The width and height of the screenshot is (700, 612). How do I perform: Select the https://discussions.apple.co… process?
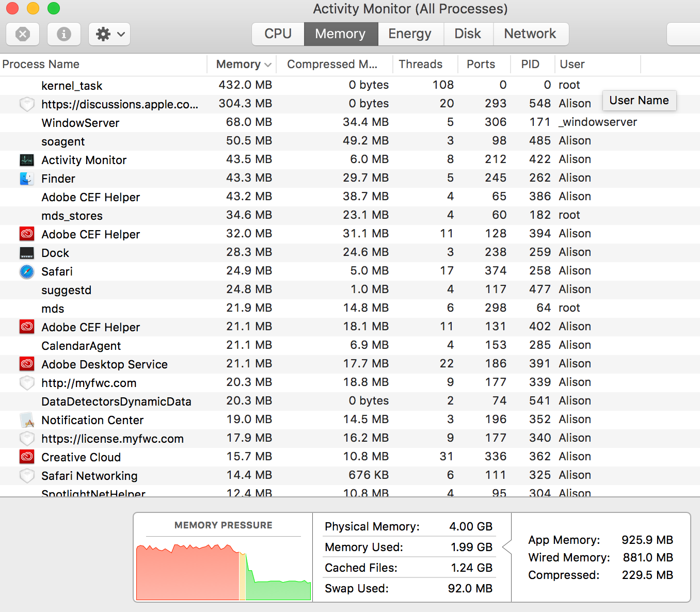[120, 104]
